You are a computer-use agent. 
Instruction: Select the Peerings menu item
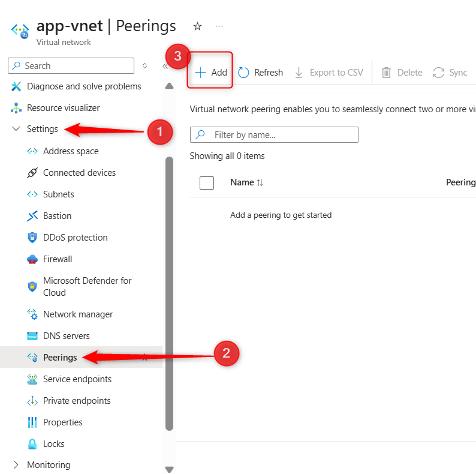click(60, 358)
